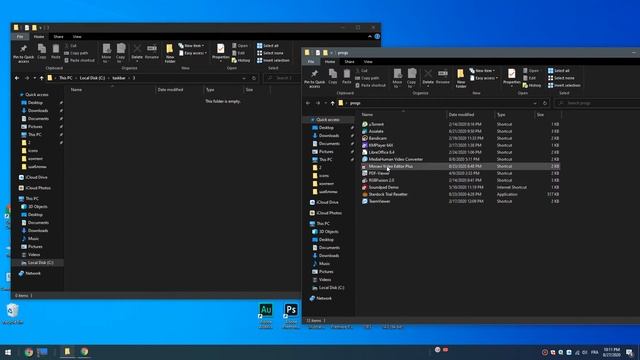Click the search box in the left window

282,78
